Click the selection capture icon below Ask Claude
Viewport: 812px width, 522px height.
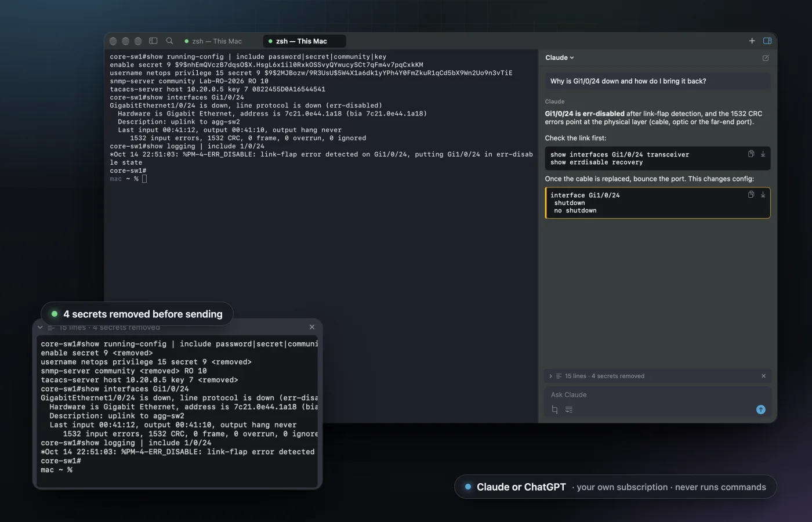tap(554, 410)
